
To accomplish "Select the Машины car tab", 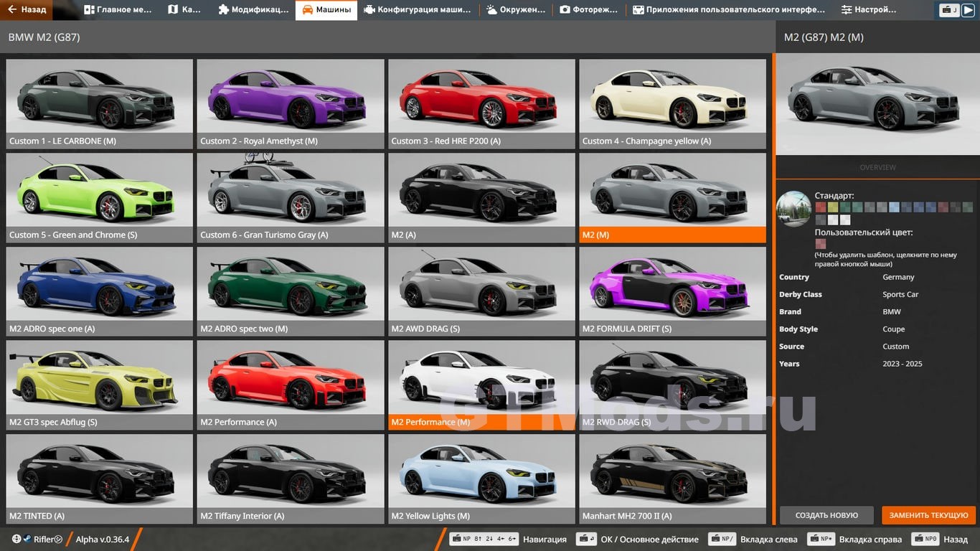I will 326,10.
